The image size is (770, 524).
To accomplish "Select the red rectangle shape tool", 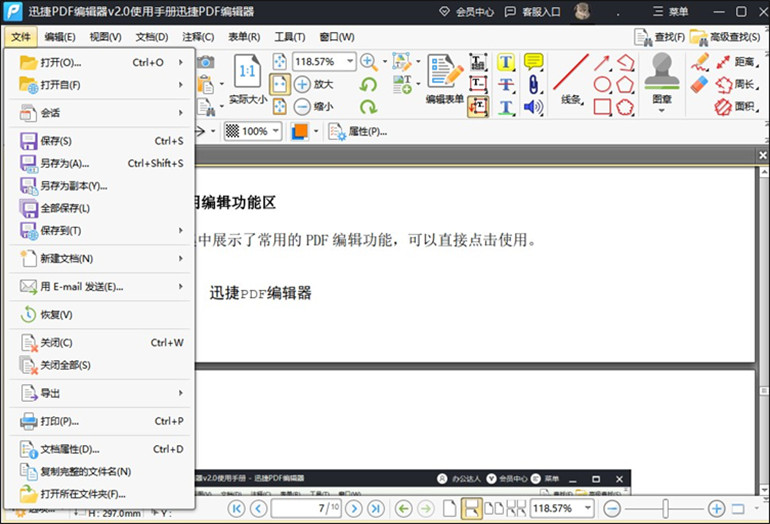I will click(x=602, y=107).
